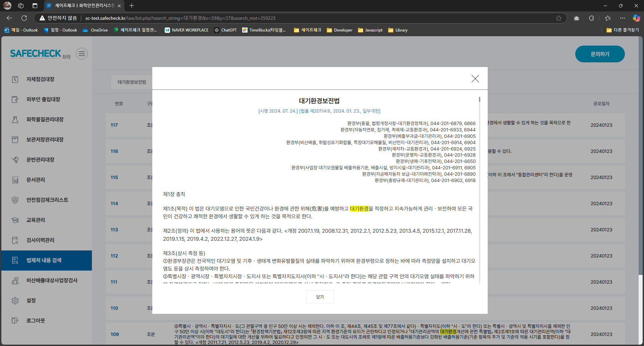Click the highlighted 대기환경 term in 제1조

coord(359,209)
